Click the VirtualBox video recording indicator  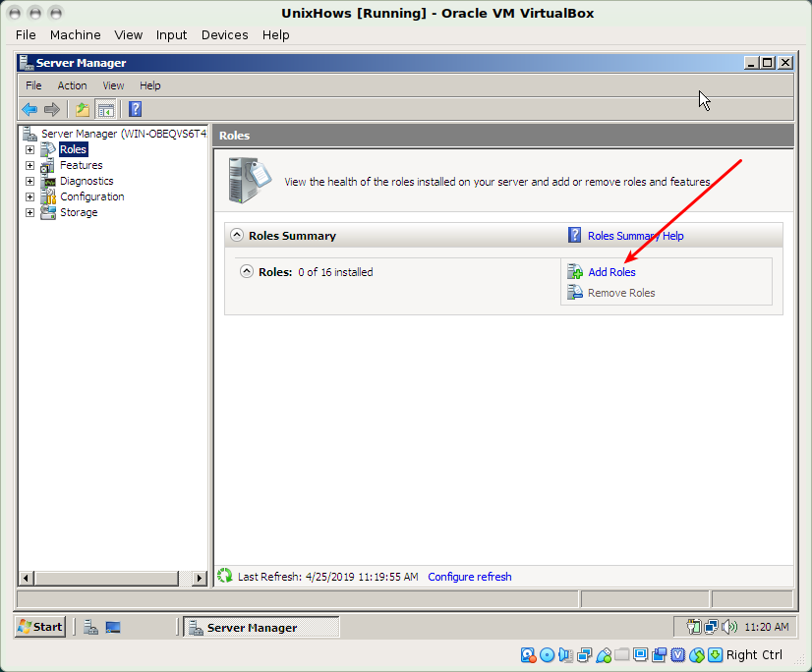[x=660, y=655]
